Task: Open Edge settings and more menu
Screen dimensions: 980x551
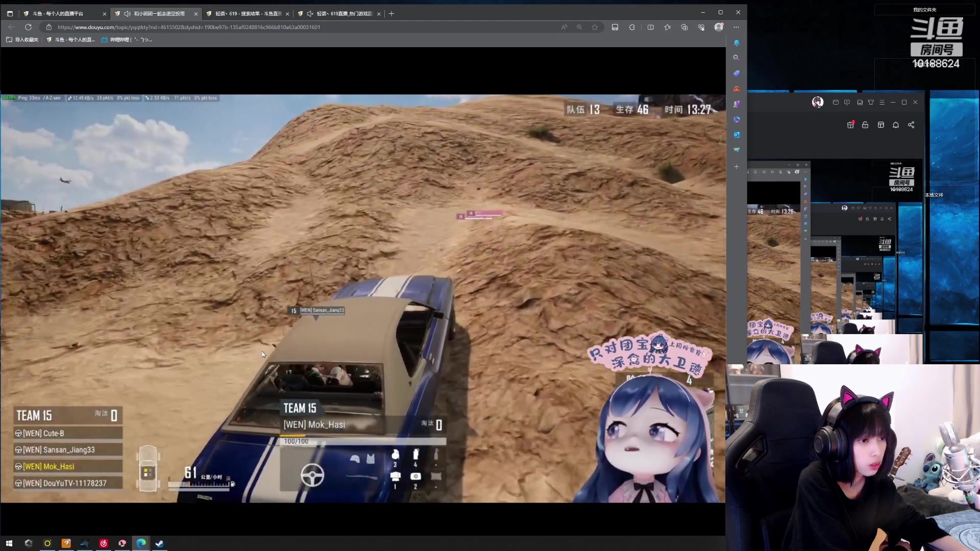Action: [736, 27]
